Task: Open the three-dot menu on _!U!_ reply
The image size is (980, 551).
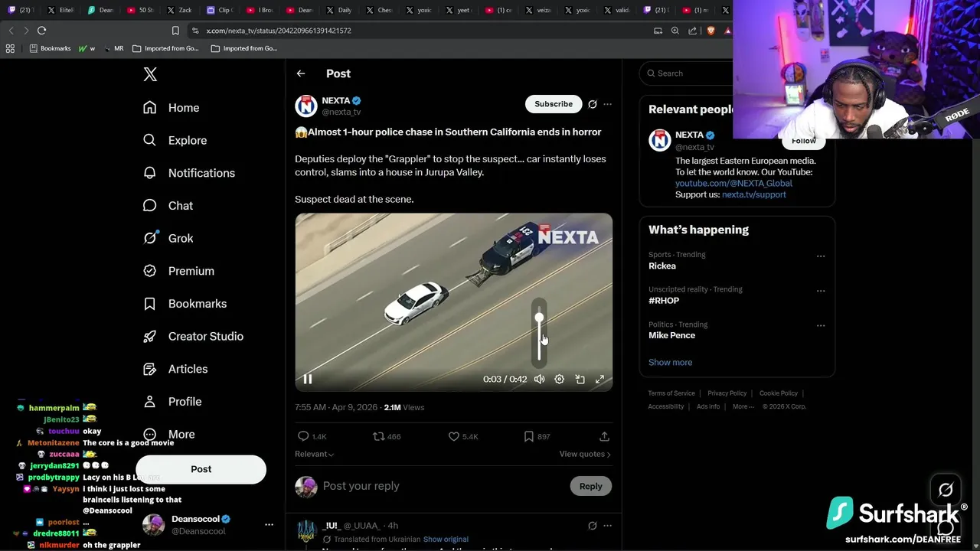Action: [x=607, y=526]
